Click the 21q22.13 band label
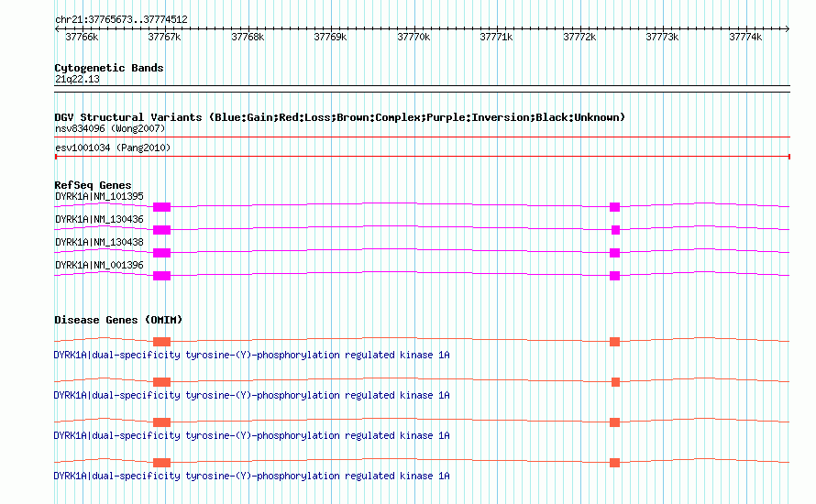Screen dimensions: 816x504 pos(77,79)
